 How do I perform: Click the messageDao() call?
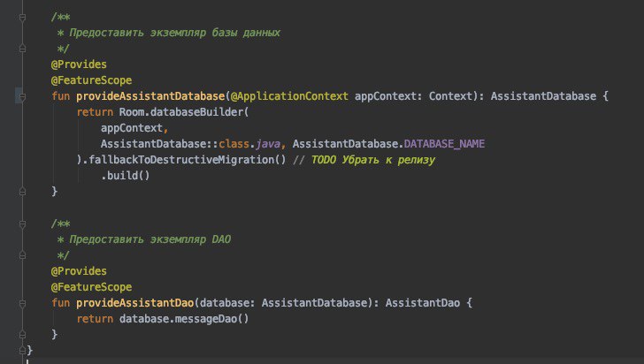[212, 319]
